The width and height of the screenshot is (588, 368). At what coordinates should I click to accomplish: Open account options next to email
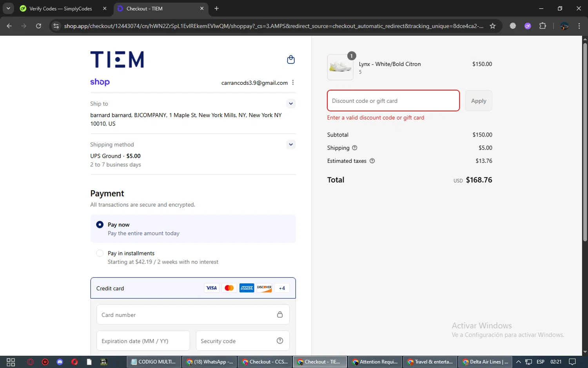293,82
